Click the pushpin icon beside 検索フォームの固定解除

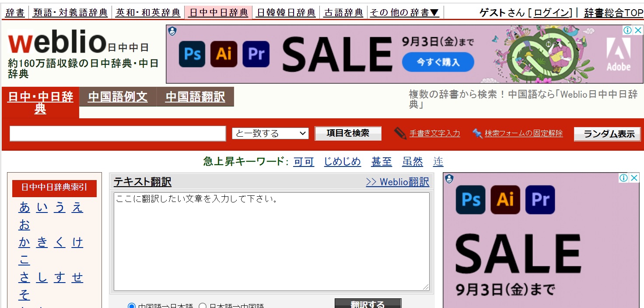point(477,133)
